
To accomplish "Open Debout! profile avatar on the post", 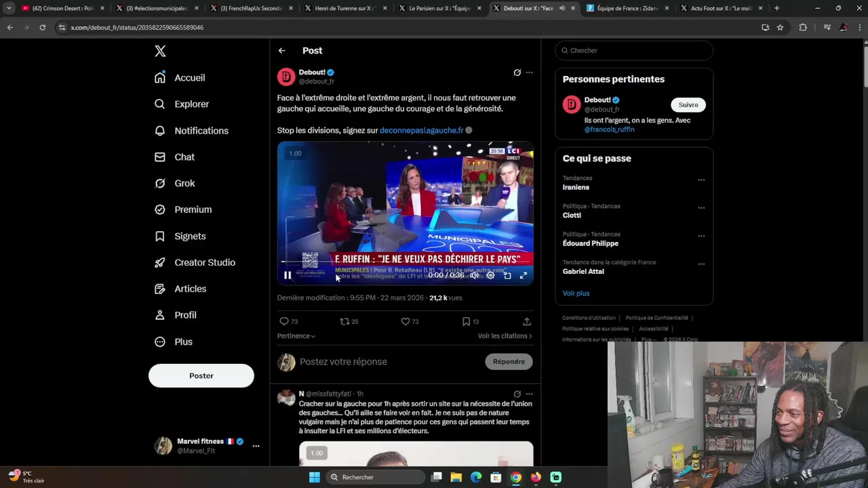I will click(286, 77).
